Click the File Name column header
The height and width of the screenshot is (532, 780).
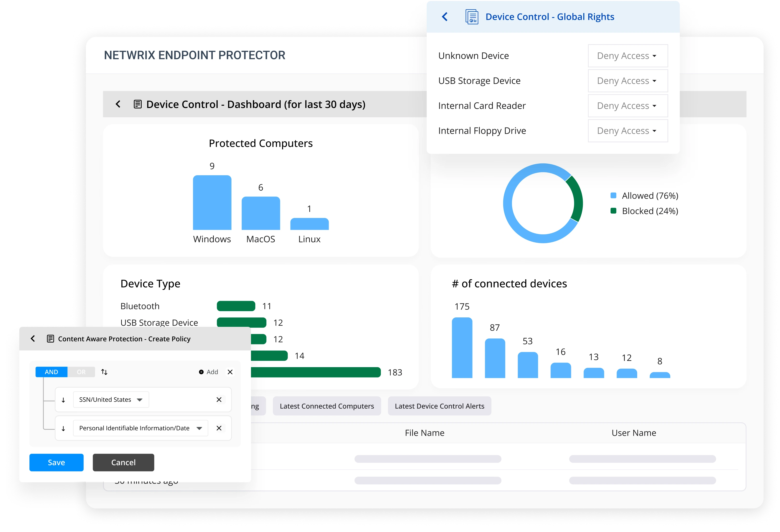click(425, 433)
